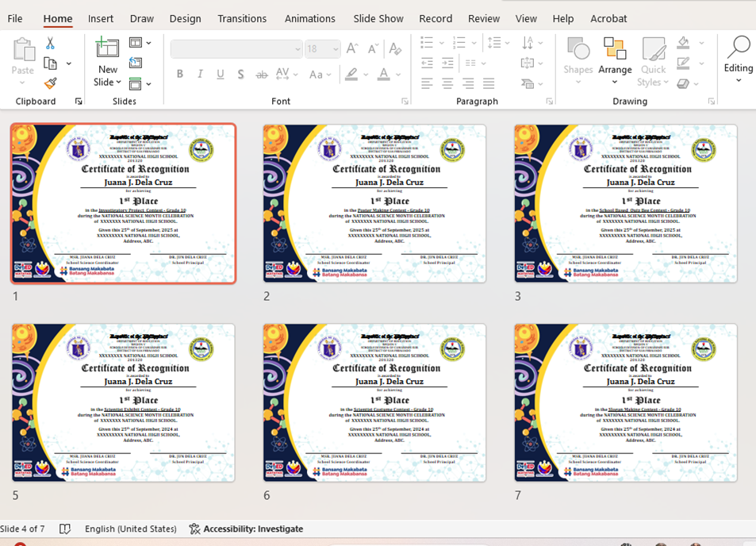This screenshot has height=546, width=756.
Task: Open the Clipboard pane launcher
Action: pos(78,102)
